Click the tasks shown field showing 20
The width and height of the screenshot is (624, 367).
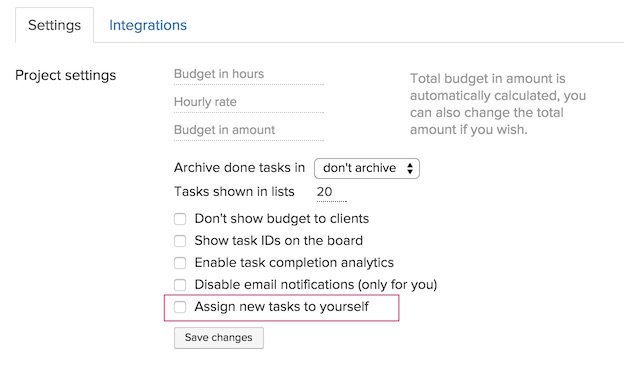pos(332,192)
